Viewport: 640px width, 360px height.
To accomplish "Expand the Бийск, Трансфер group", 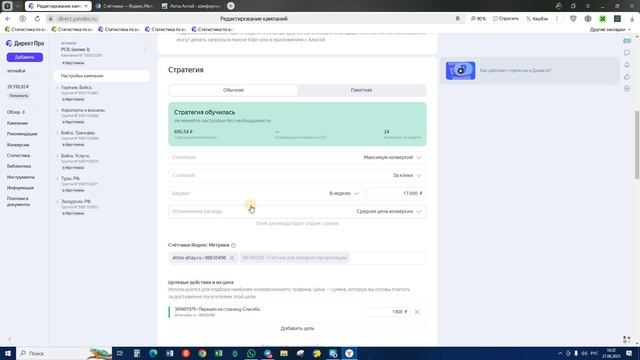I will coord(57,133).
